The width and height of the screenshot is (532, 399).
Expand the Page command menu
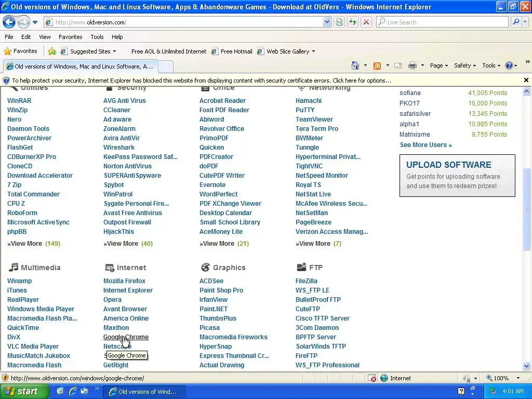click(438, 66)
